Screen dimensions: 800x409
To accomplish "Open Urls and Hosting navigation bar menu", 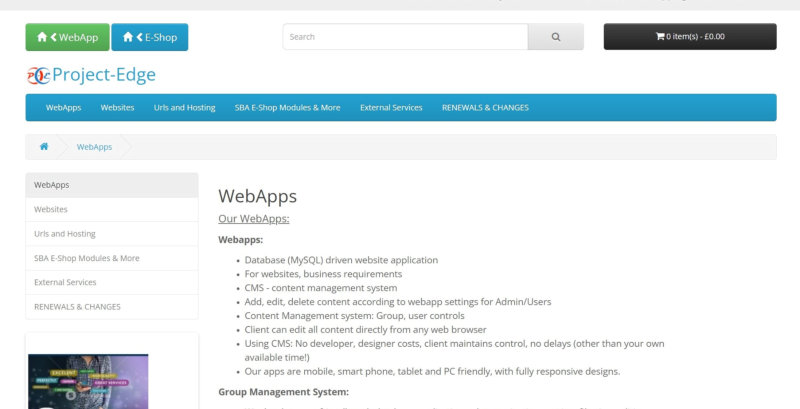I will 184,108.
